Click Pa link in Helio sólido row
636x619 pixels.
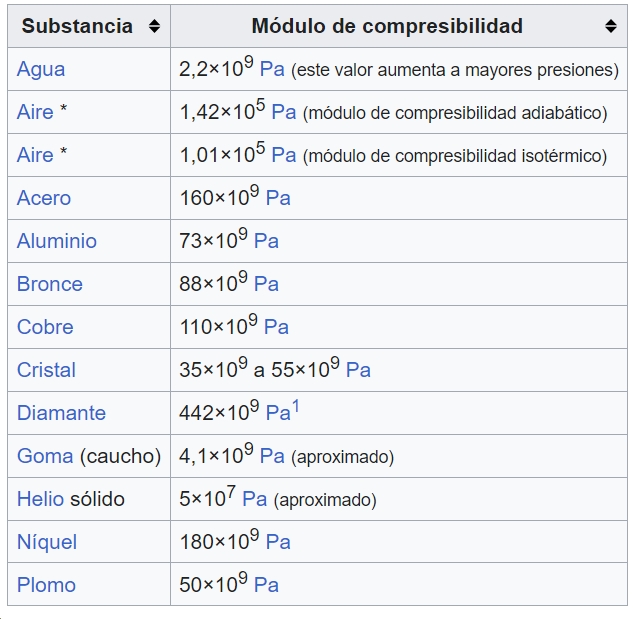255,499
